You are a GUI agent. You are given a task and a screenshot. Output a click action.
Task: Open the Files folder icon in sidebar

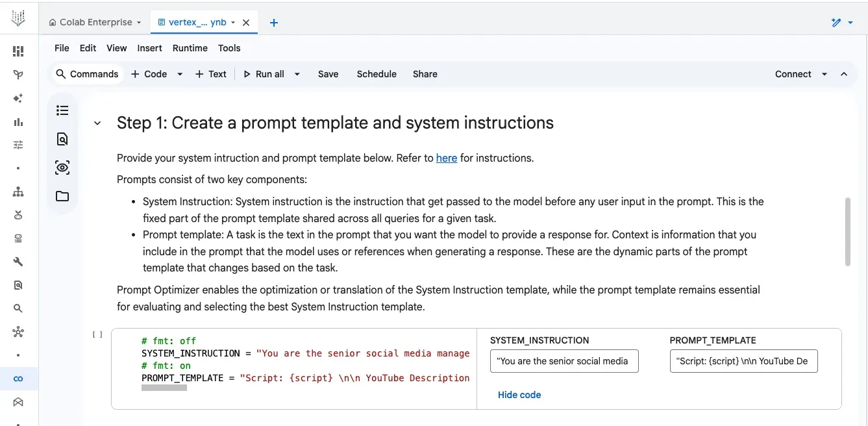pyautogui.click(x=62, y=196)
